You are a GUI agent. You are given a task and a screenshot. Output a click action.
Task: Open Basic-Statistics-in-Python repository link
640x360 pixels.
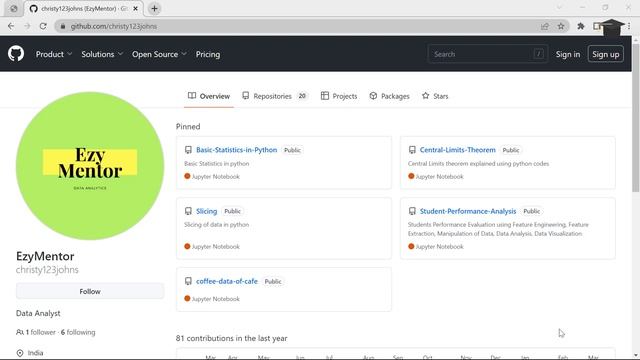pyautogui.click(x=236, y=150)
